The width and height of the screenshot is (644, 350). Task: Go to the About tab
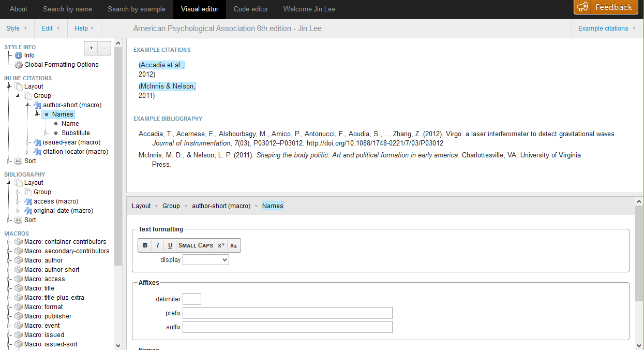click(x=19, y=9)
